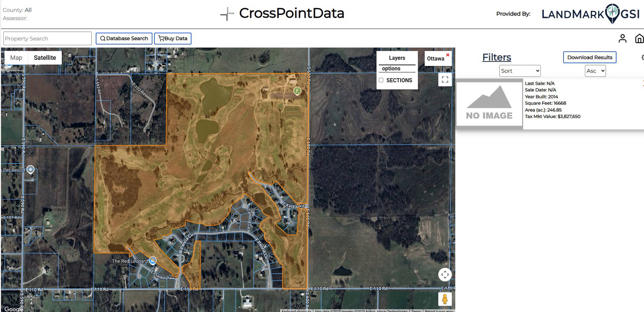Enable the SECTIONS layer checkbox
This screenshot has width=644, height=312.
click(x=381, y=80)
